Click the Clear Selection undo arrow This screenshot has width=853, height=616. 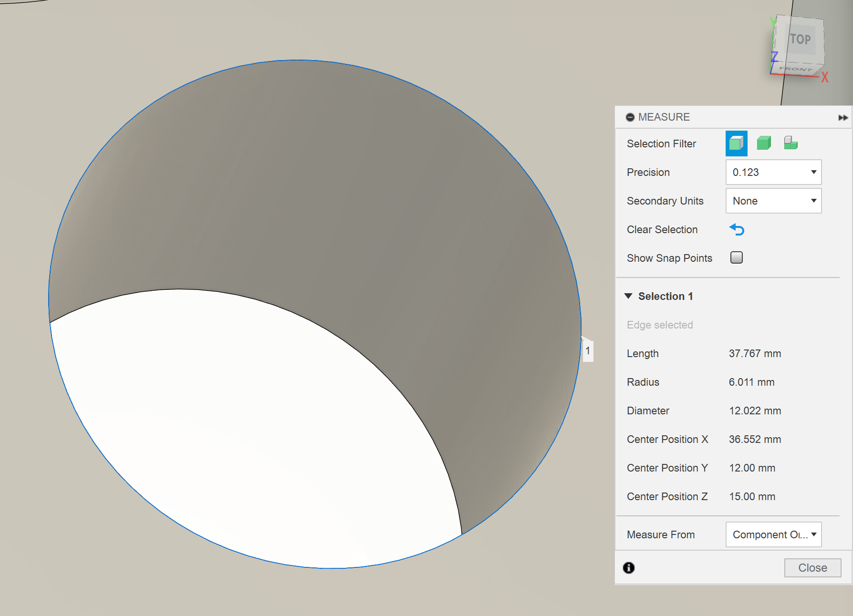click(737, 230)
